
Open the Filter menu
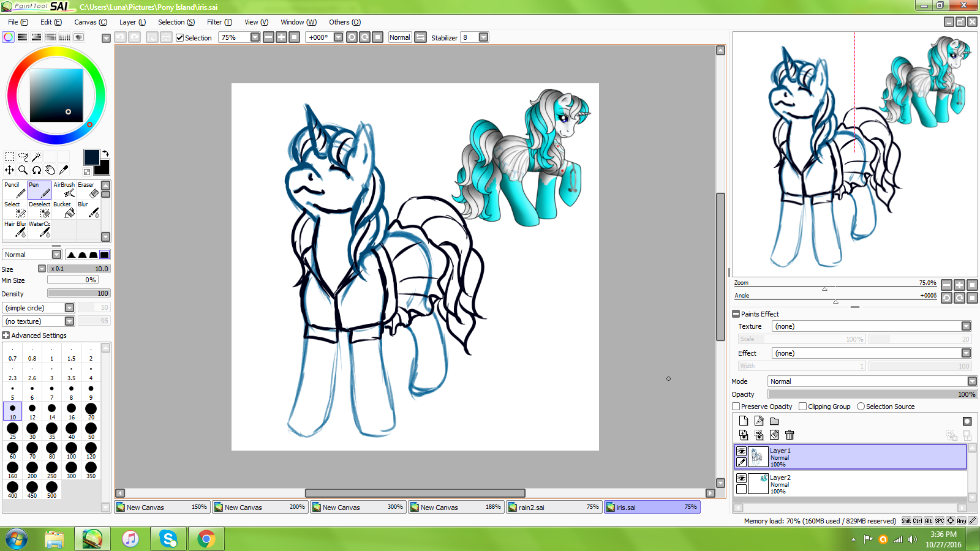(219, 22)
